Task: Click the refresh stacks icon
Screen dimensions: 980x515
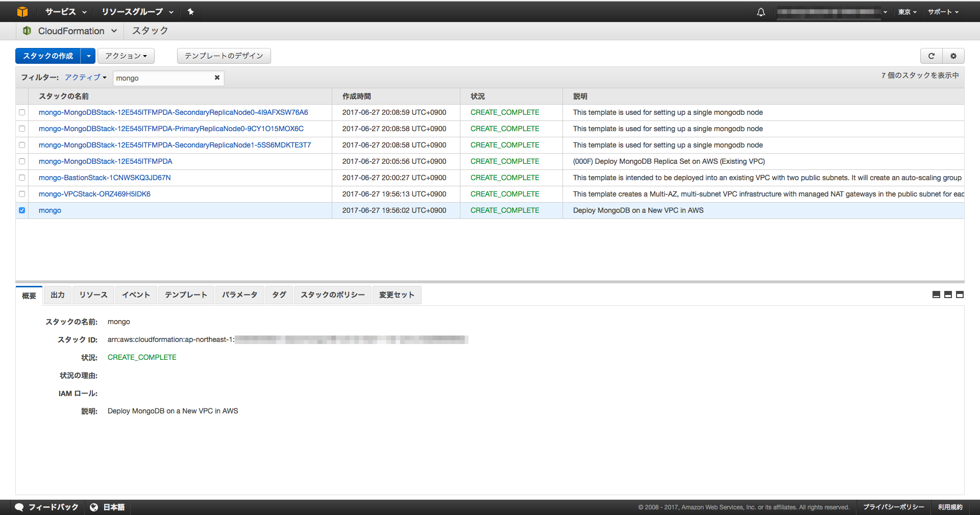Action: pyautogui.click(x=931, y=56)
